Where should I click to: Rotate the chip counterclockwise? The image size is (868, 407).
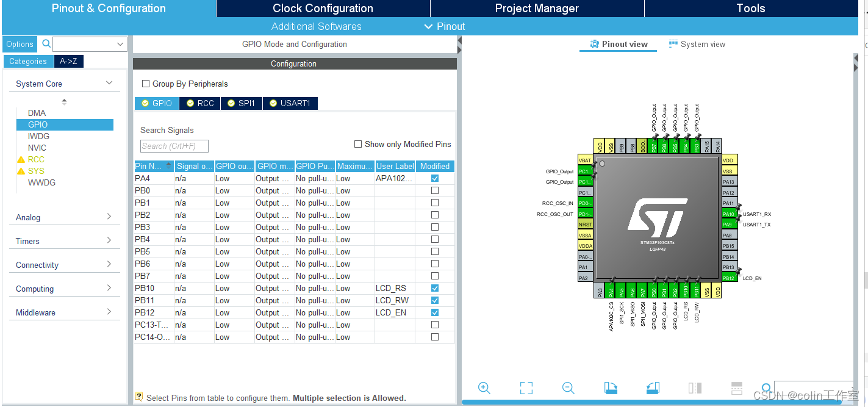point(652,387)
